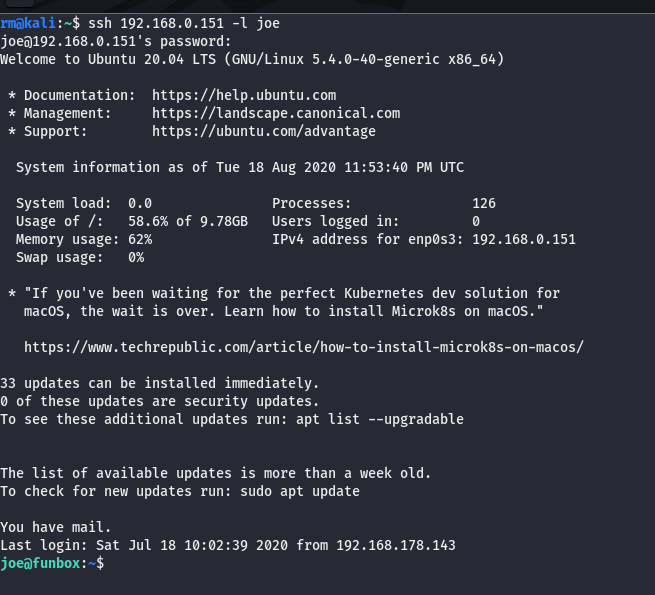The width and height of the screenshot is (655, 595).
Task: Open the help.ubuntu.com documentation link
Action: coord(244,95)
